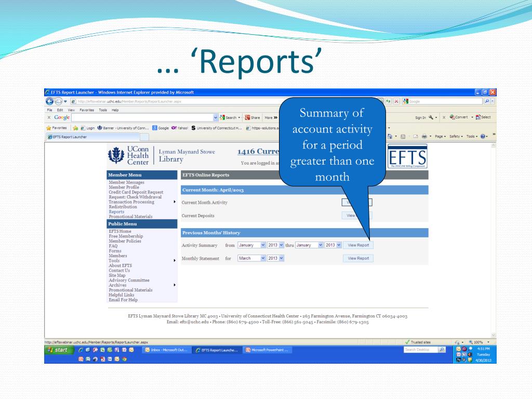The height and width of the screenshot is (399, 532).
Task: Click View Report for Monthly Statement
Action: pyautogui.click(x=358, y=258)
